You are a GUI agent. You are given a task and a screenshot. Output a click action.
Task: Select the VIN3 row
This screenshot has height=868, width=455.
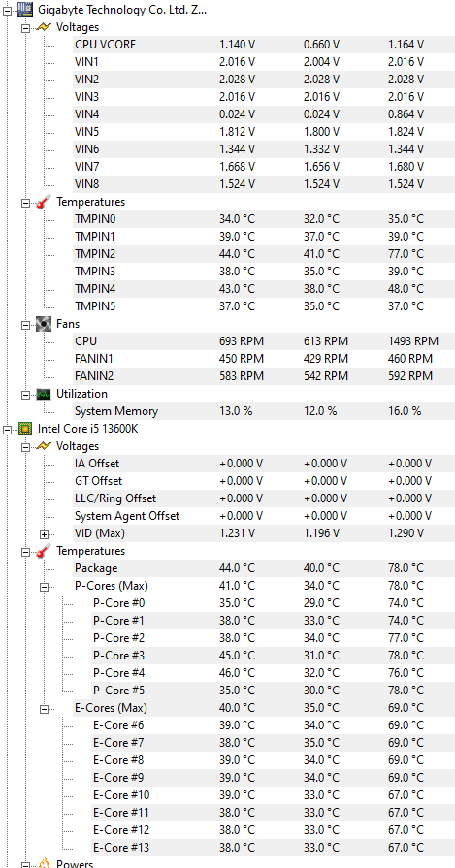(x=263, y=97)
